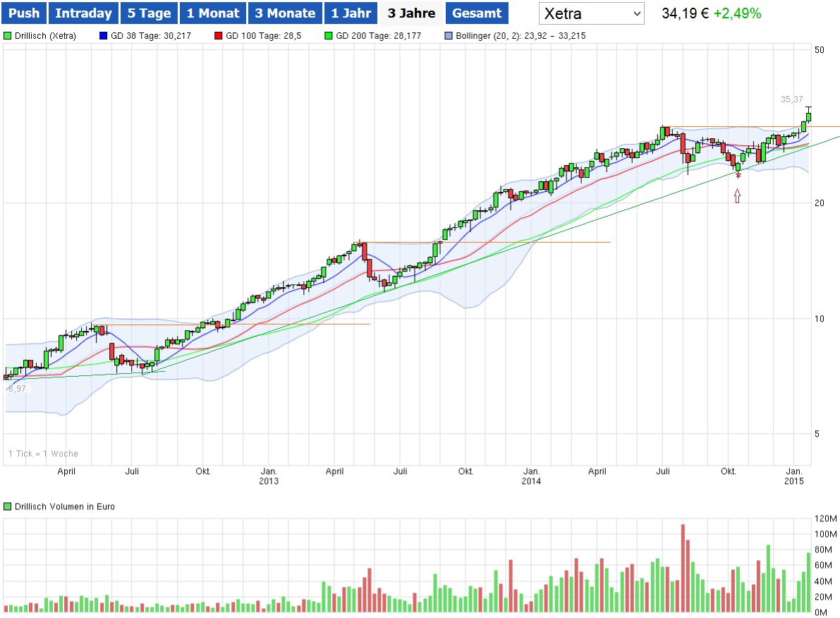Choose the 1 Jahr timeframe
This screenshot has width=840, height=618.
coord(351,13)
